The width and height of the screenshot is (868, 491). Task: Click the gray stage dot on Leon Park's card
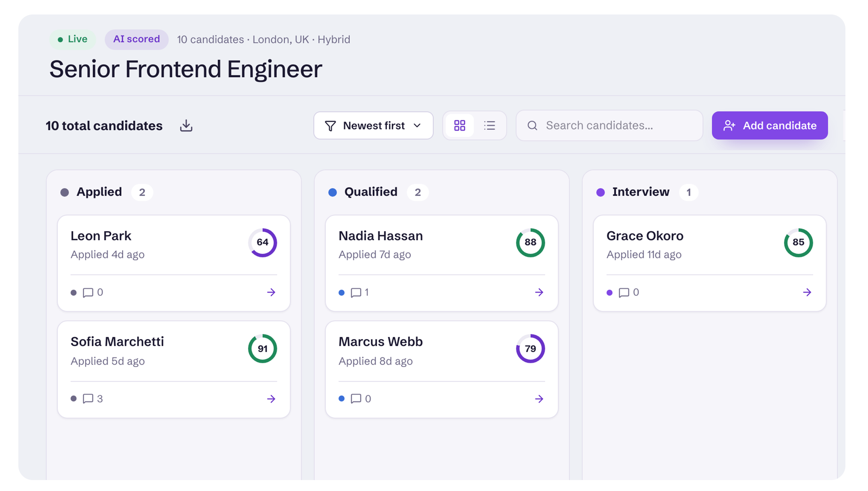(73, 292)
